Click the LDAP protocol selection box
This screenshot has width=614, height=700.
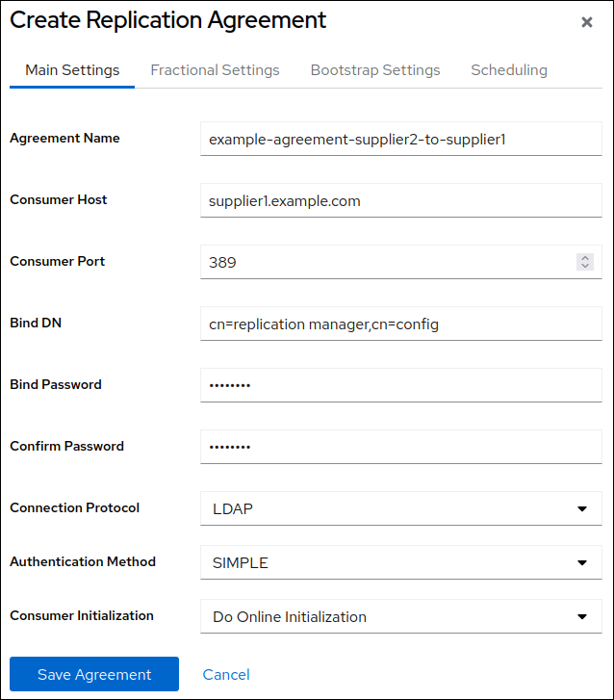pos(385,508)
